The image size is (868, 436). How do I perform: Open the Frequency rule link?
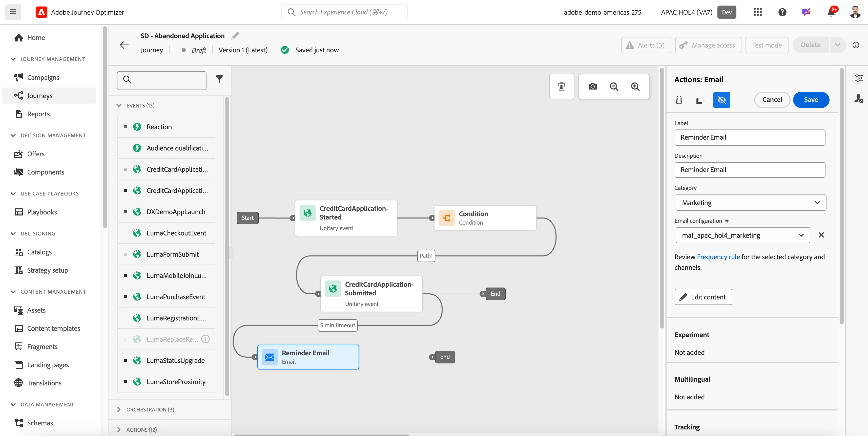tap(718, 257)
